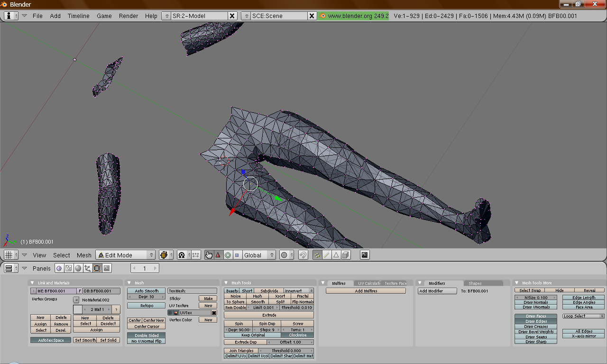This screenshot has height=364, width=607.
Task: Switch to the Shapes tab
Action: (475, 283)
